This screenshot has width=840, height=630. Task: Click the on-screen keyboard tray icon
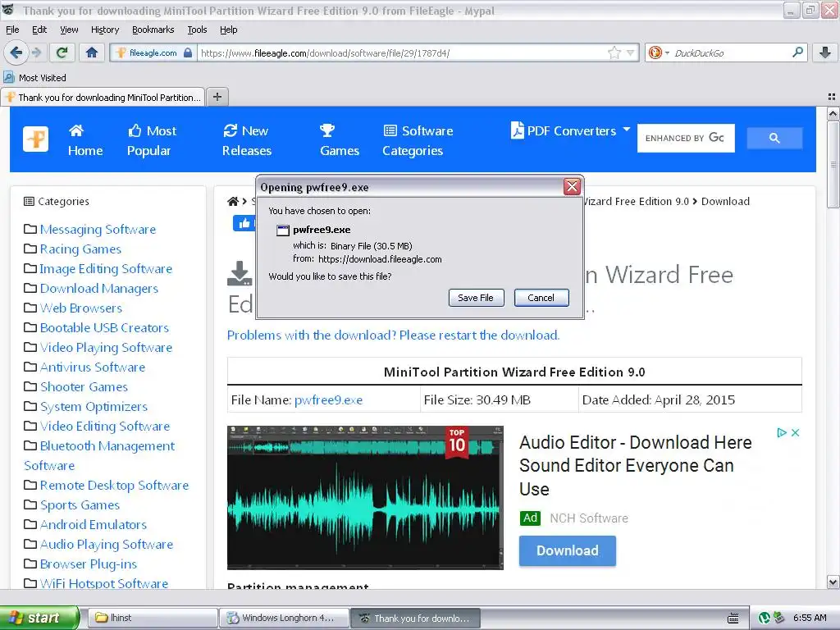[733, 618]
